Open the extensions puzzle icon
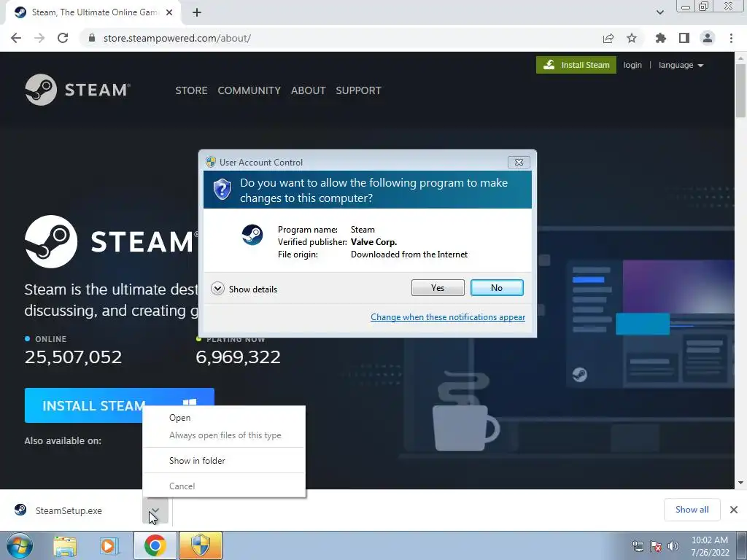Image resolution: width=747 pixels, height=560 pixels. coord(661,38)
